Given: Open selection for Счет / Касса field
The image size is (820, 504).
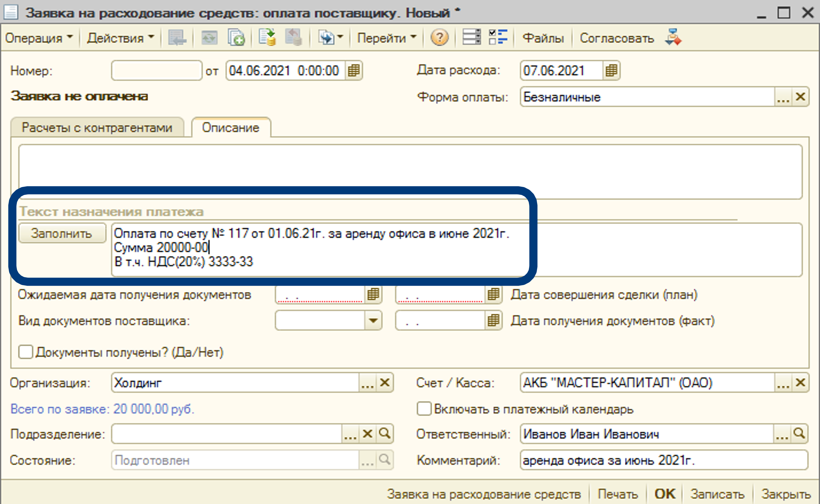Looking at the screenshot, I should 783,383.
